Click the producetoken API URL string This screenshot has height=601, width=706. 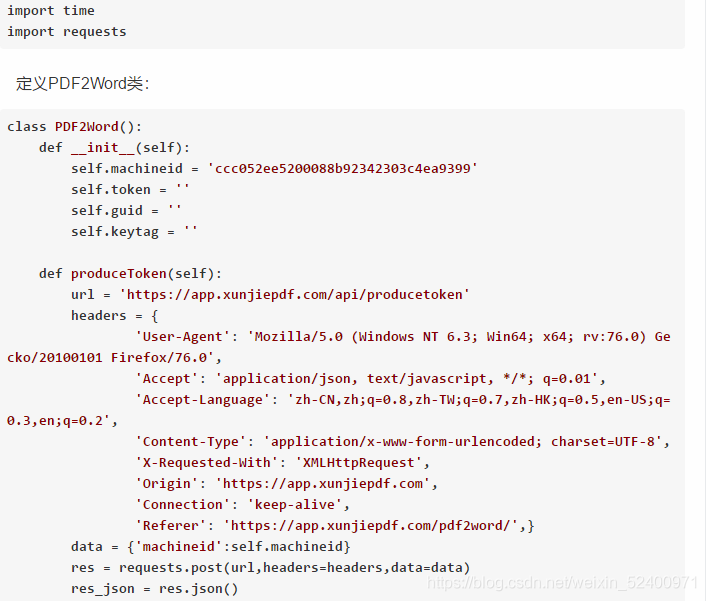pos(294,294)
